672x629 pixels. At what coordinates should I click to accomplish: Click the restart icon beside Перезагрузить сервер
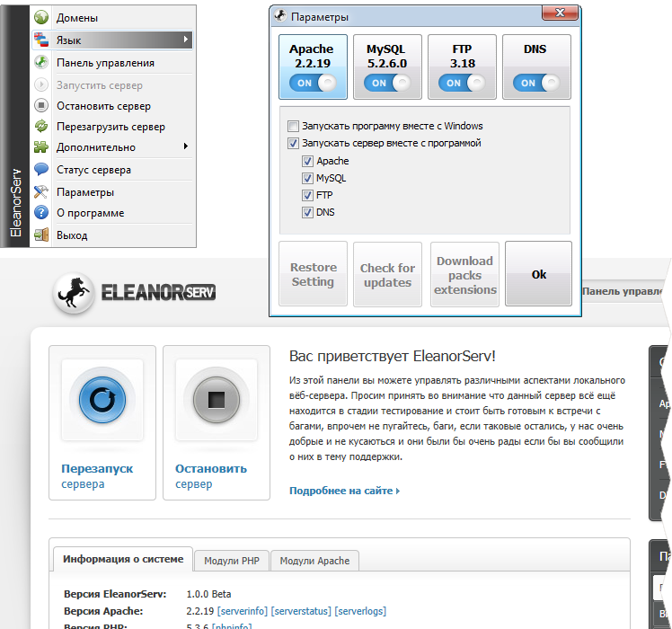(41, 127)
